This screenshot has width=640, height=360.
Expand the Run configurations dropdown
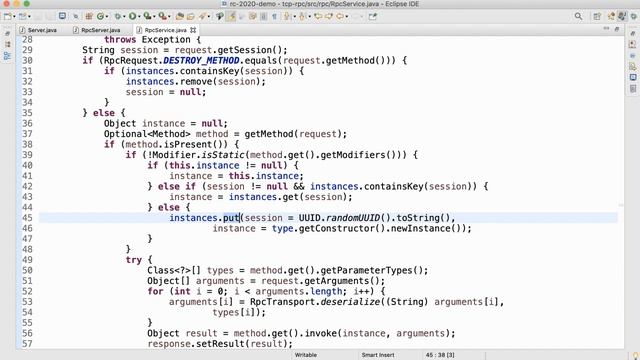pos(139,17)
